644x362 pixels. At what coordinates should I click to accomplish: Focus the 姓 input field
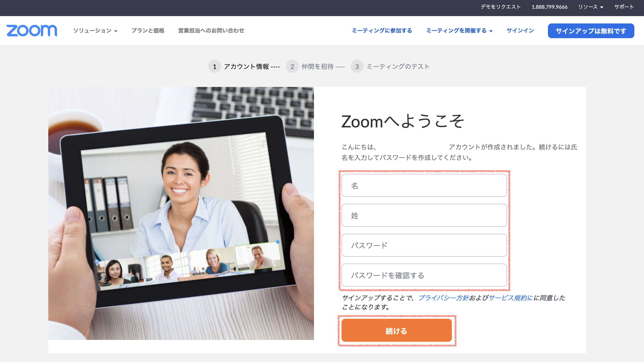pyautogui.click(x=424, y=215)
